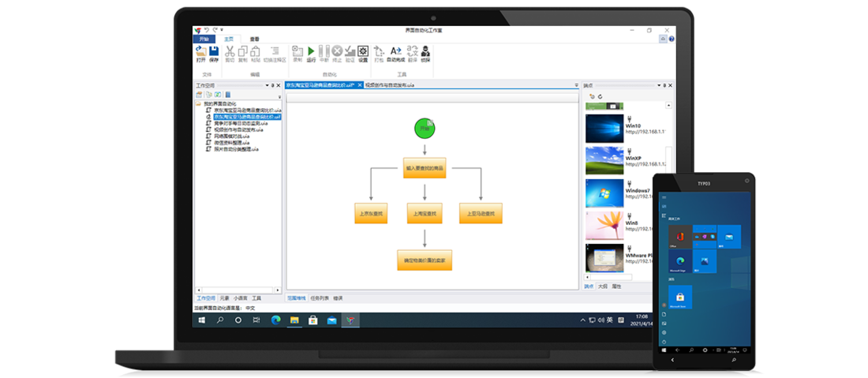The height and width of the screenshot is (378, 868).
Task: Switch to the 属性 tab
Action: (615, 286)
